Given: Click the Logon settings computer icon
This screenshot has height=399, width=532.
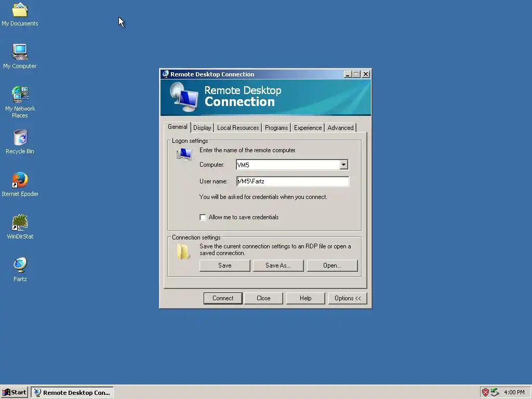Looking at the screenshot, I should pyautogui.click(x=184, y=155).
